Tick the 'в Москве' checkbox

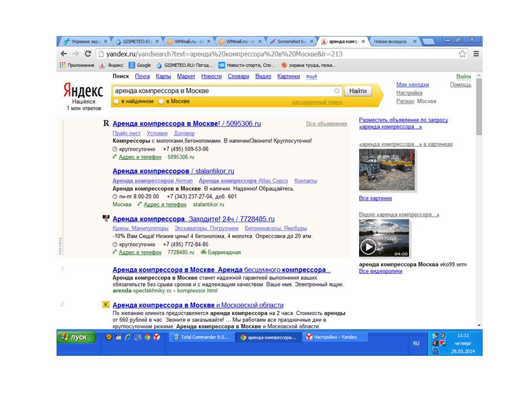pyautogui.click(x=161, y=101)
